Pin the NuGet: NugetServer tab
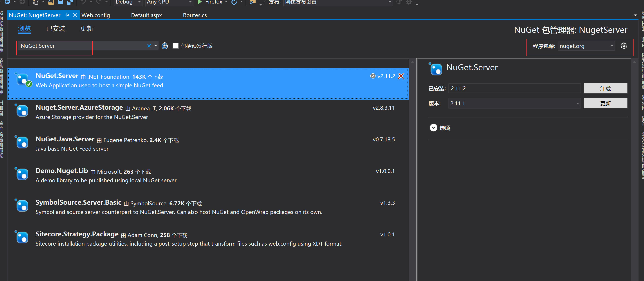Viewport: 644px width, 281px height. pyautogui.click(x=67, y=15)
